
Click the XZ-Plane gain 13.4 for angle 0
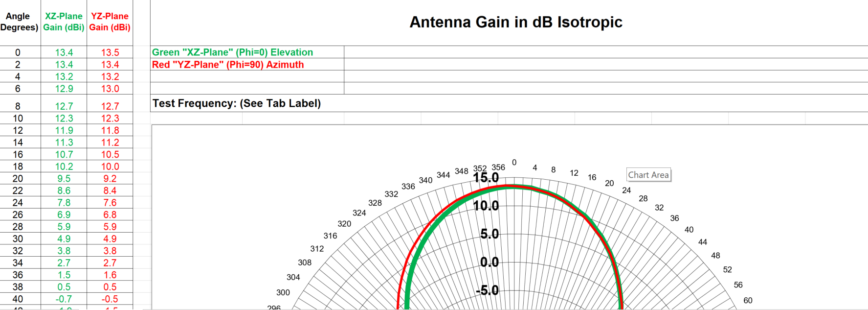(64, 52)
